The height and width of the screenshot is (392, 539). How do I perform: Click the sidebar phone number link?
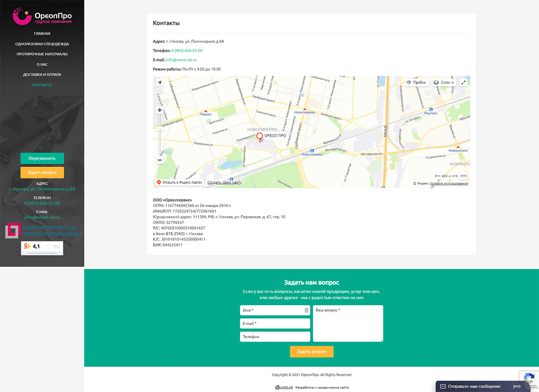(x=42, y=203)
